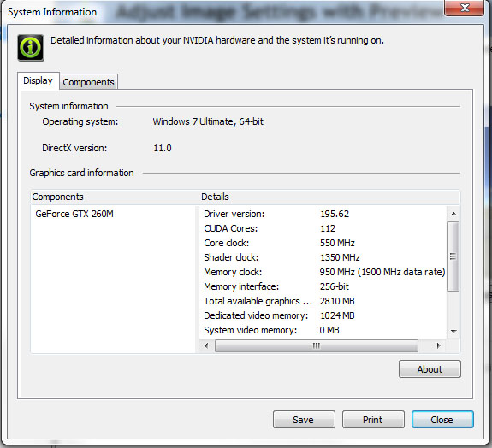This screenshot has width=492, height=448.
Task: Close window using the red X button
Action: click(464, 8)
